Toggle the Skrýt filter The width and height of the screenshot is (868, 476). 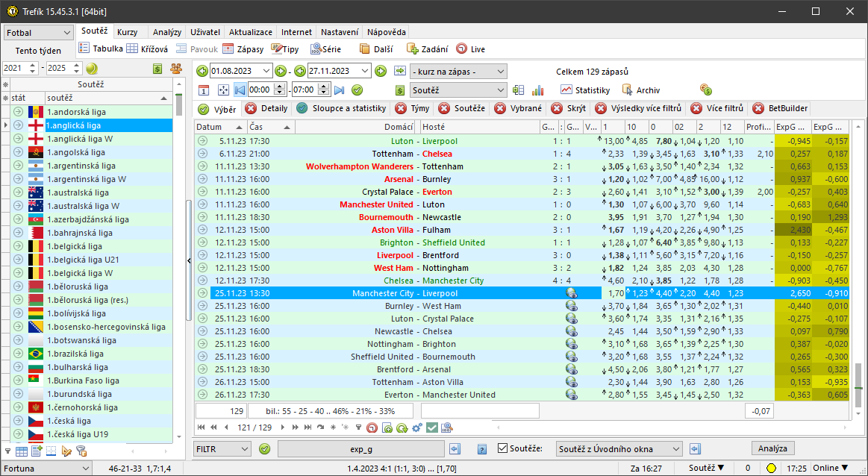tap(569, 108)
